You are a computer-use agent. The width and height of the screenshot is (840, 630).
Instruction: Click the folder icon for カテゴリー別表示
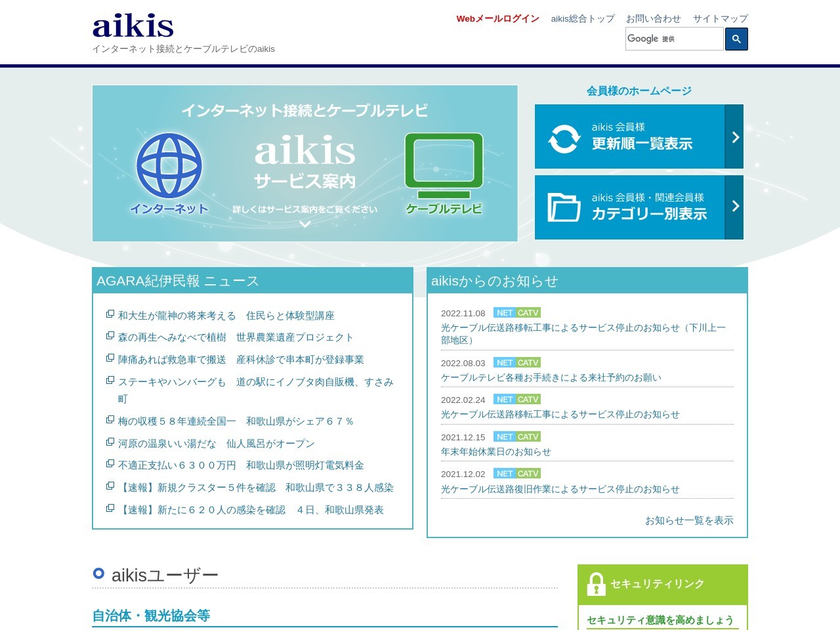click(564, 207)
